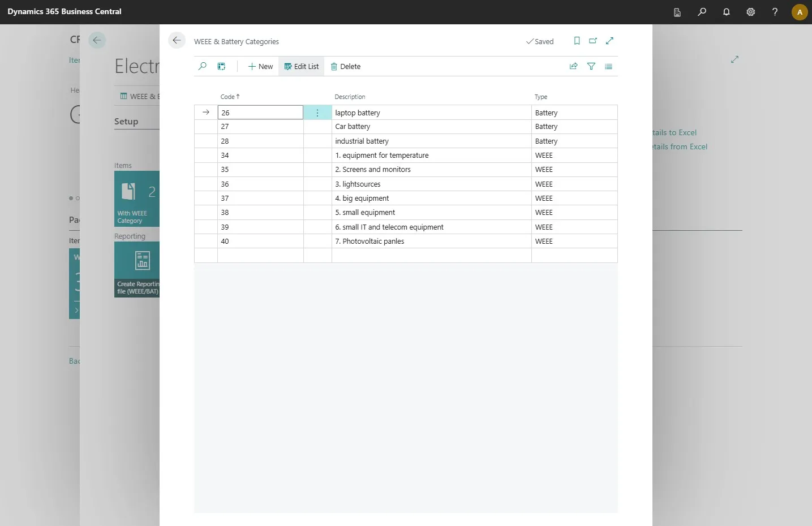Click the search icon in list toolbar

pos(203,66)
